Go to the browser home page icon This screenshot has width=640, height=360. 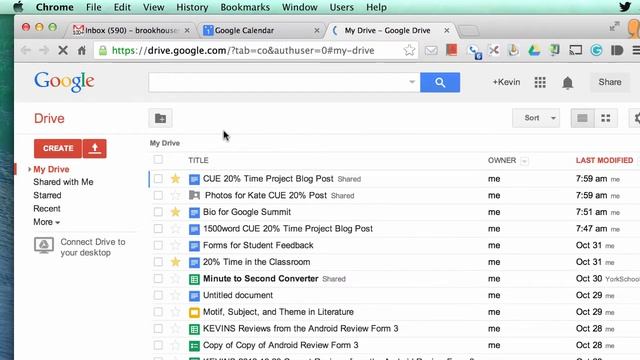tap(82, 50)
